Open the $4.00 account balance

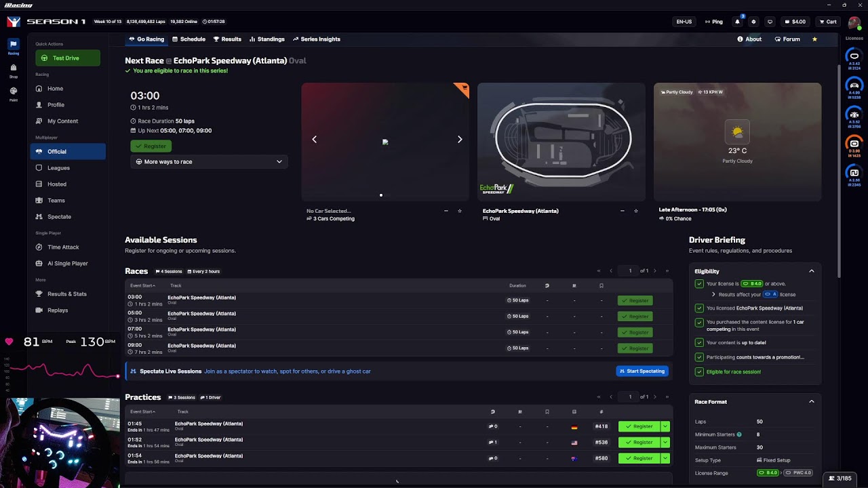click(x=795, y=22)
